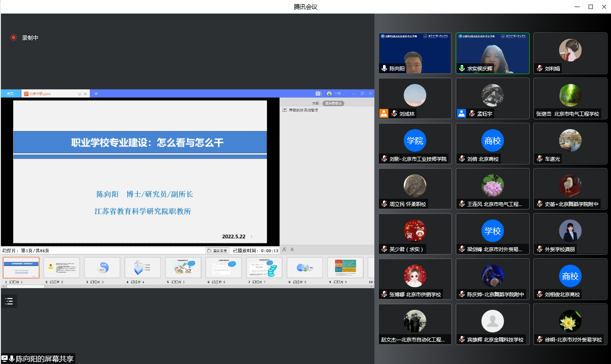Click the green microphone icon for 求实侯庆辉
611x364 pixels.
point(462,69)
